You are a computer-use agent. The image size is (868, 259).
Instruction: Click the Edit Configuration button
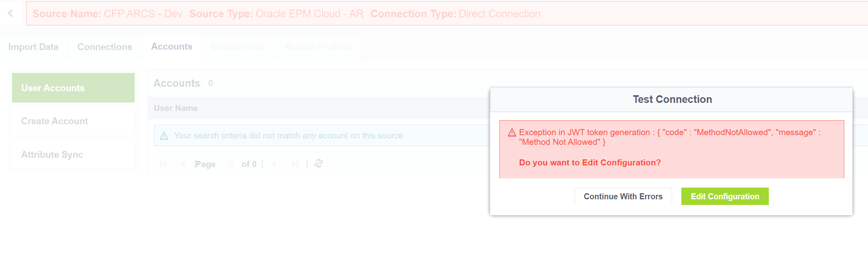click(x=725, y=196)
